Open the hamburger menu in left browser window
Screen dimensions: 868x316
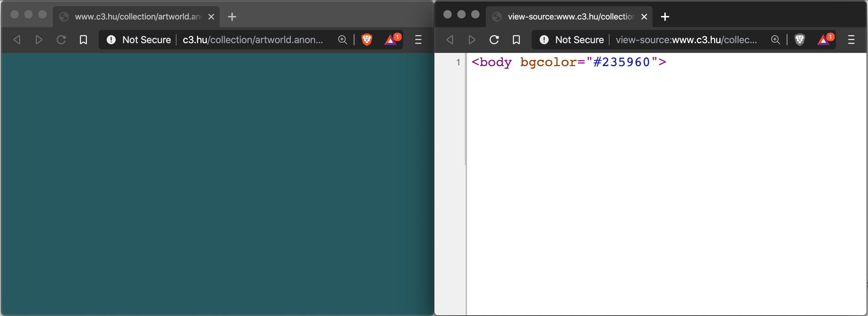click(418, 40)
